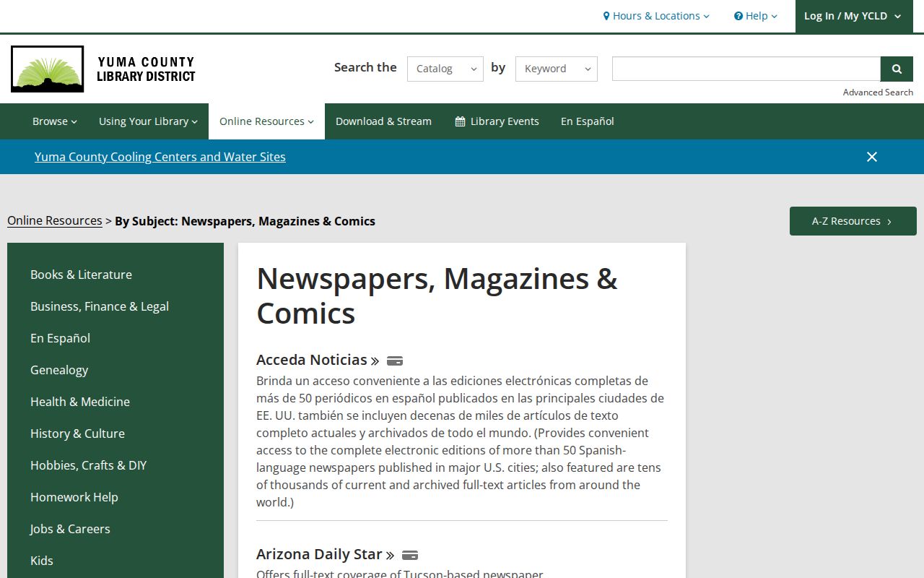Expand the Help menu
The height and width of the screenshot is (578, 924).
point(756,16)
